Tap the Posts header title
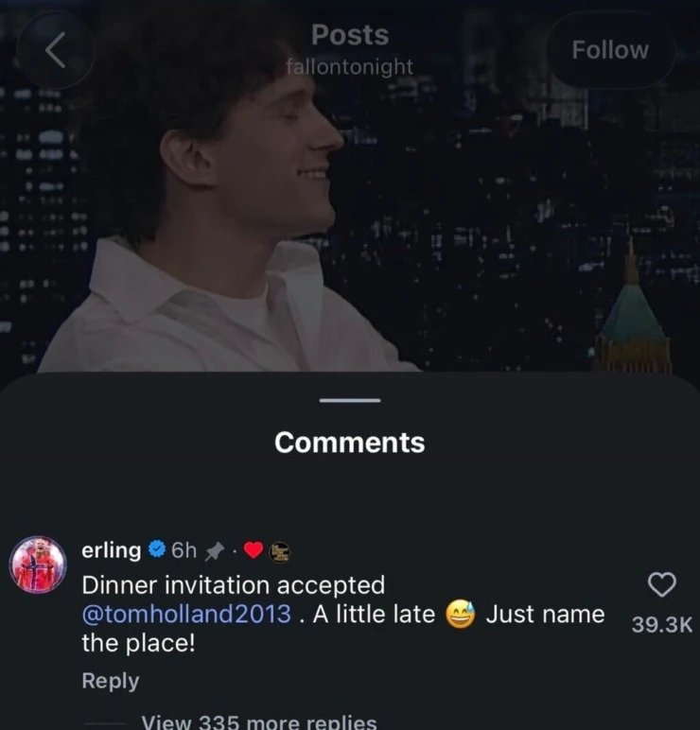The image size is (700, 730). [x=350, y=35]
